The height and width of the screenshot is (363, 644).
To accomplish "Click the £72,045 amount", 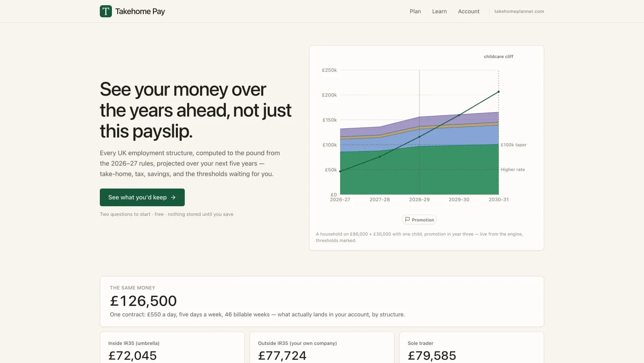I will click(132, 355).
